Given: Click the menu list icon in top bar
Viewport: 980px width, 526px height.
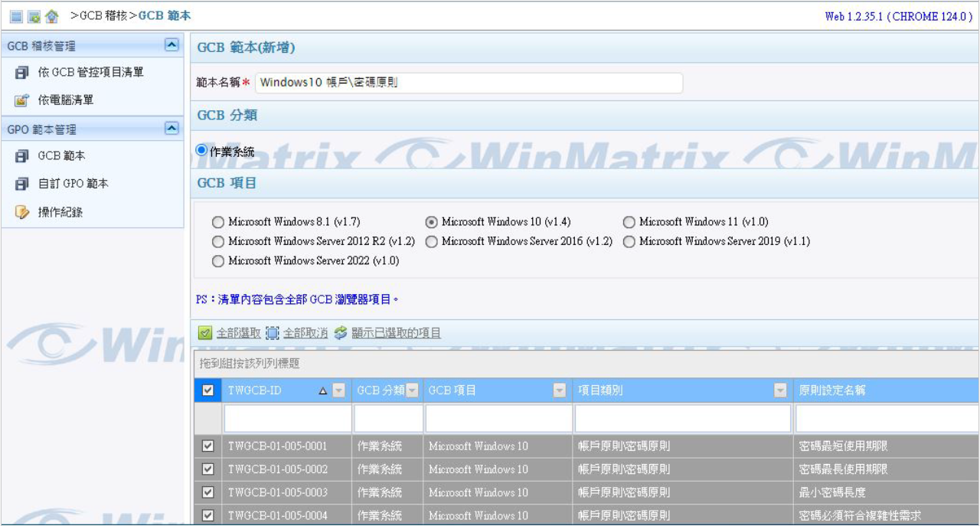Looking at the screenshot, I should click(x=15, y=16).
